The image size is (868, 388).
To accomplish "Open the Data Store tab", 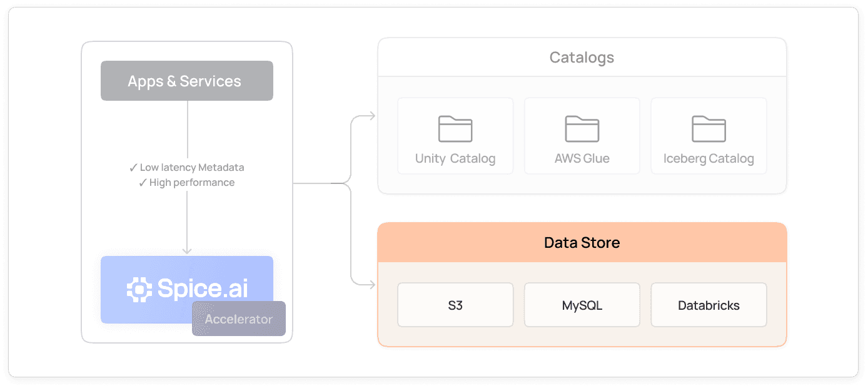I will (582, 285).
